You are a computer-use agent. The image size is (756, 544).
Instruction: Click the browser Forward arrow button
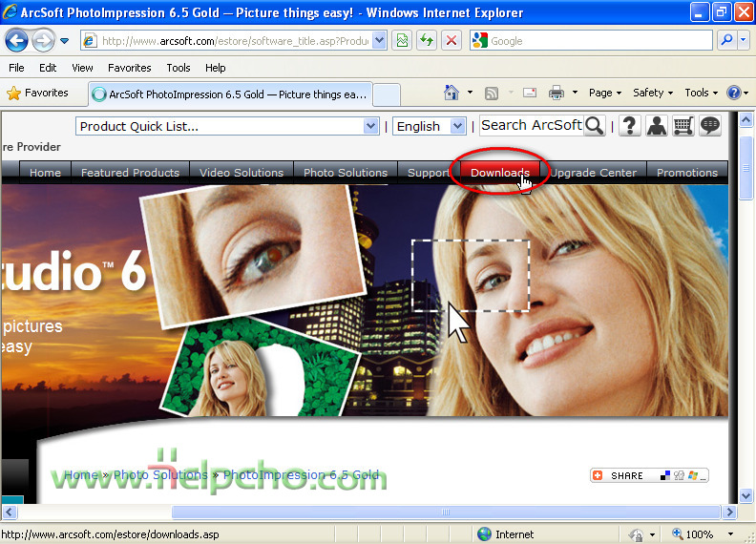pyautogui.click(x=43, y=41)
